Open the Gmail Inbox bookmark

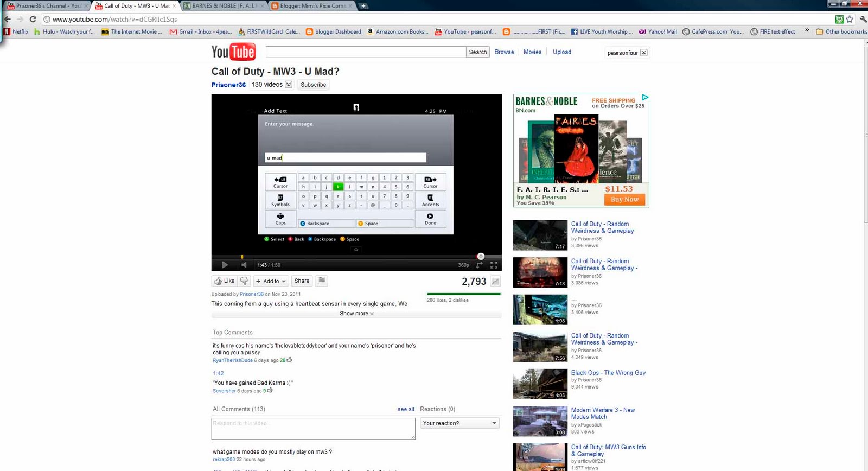[x=201, y=31]
